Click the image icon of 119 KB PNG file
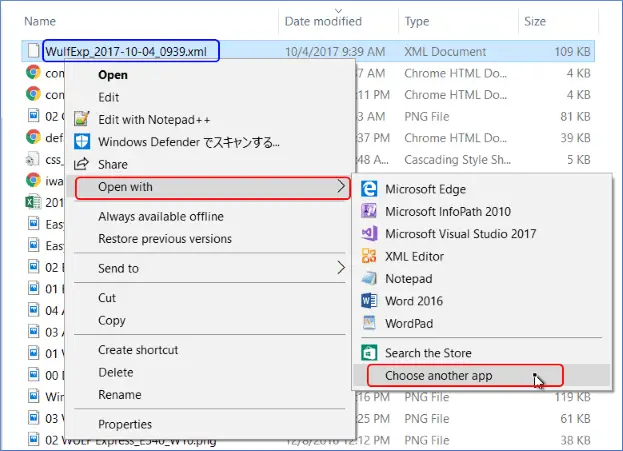 34,396
